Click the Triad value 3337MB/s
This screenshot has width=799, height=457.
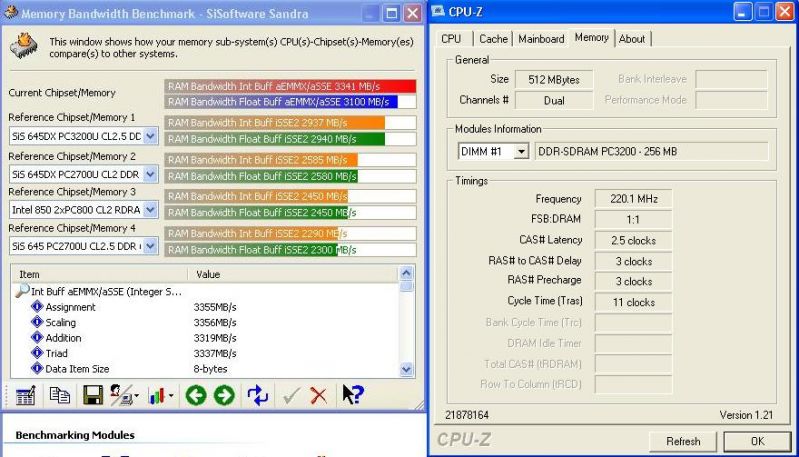pos(215,353)
